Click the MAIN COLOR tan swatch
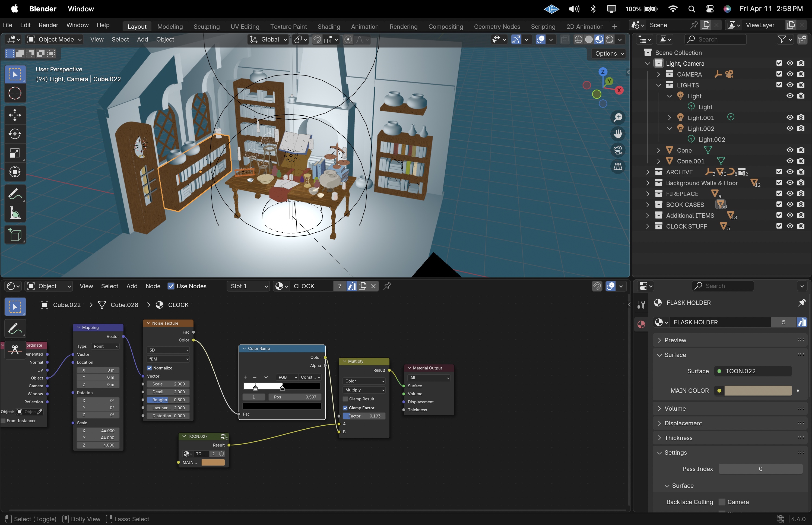This screenshot has width=812, height=525. pyautogui.click(x=758, y=391)
